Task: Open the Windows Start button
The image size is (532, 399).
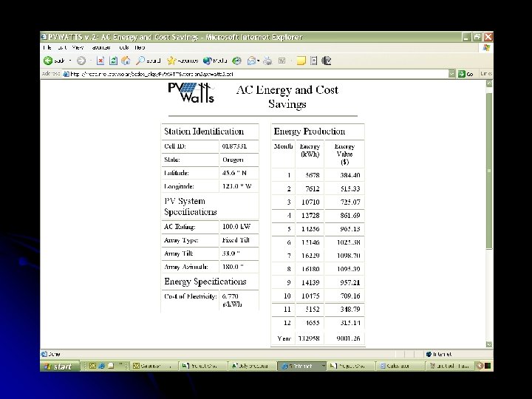Action: coord(60,366)
